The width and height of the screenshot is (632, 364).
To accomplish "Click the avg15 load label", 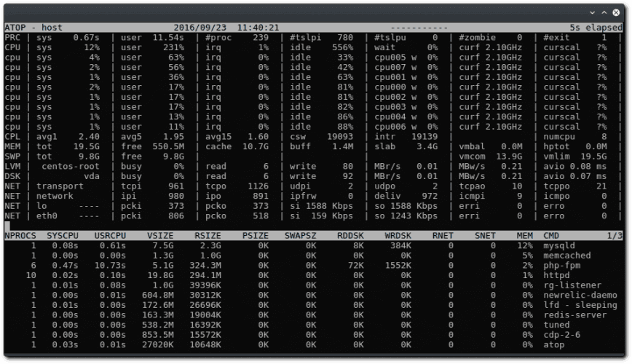I will 218,137.
